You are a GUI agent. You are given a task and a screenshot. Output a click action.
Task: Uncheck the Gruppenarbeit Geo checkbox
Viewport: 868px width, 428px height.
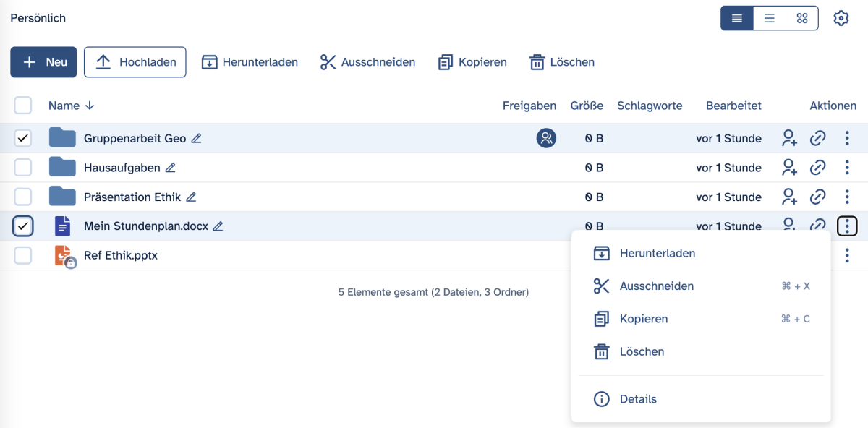(23, 138)
